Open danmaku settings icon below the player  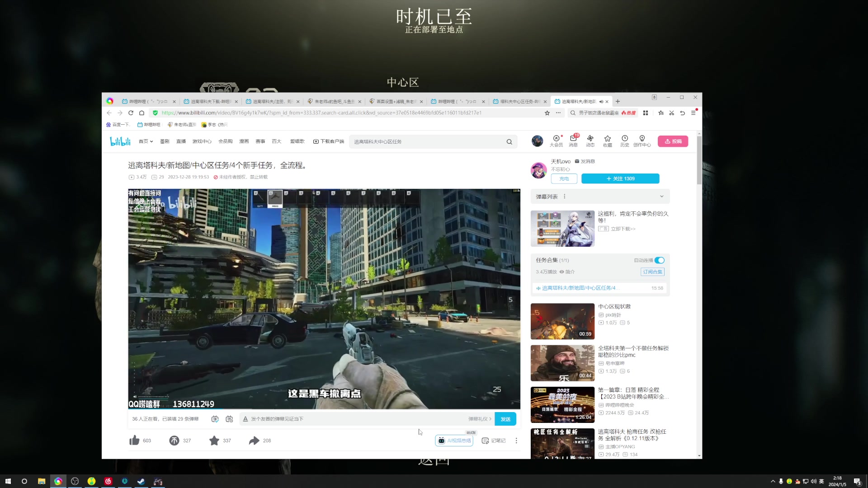coord(229,419)
